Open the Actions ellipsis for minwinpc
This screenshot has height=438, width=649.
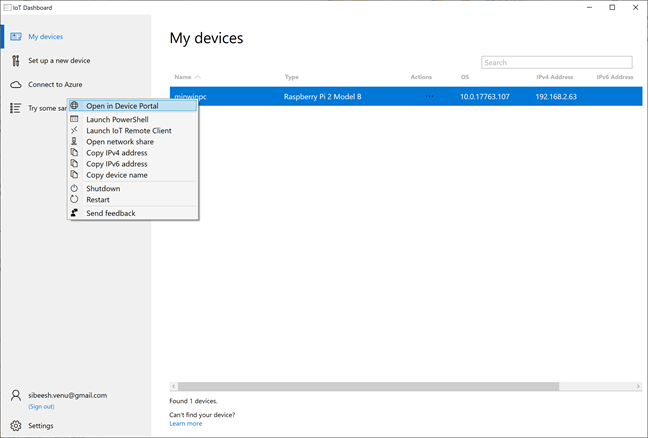tap(429, 96)
